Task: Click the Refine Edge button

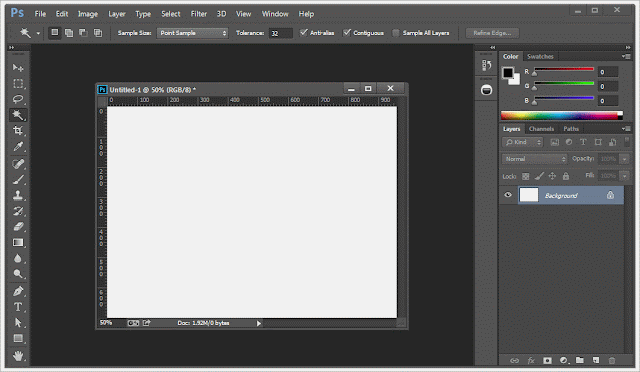Action: tap(492, 33)
